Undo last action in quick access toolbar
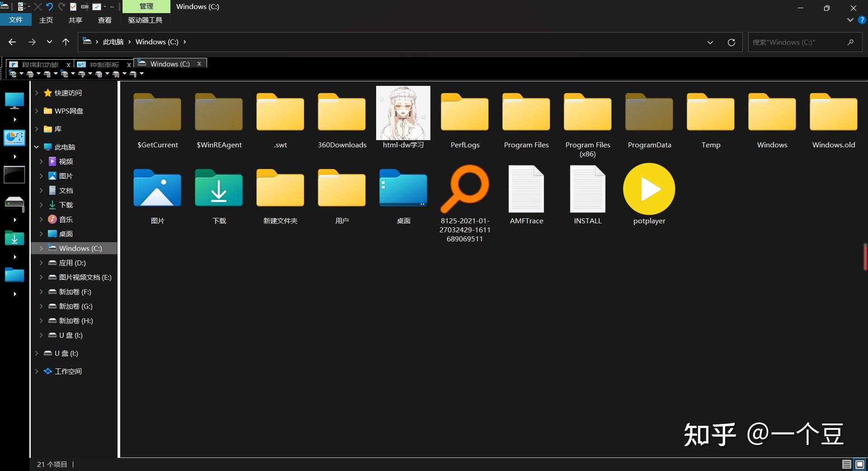The width and height of the screenshot is (868, 471). pyautogui.click(x=50, y=7)
